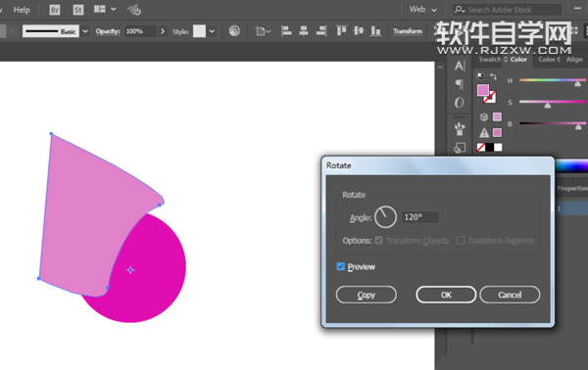Image resolution: width=588 pixels, height=370 pixels.
Task: Confirm rotation with the OK button
Action: coord(446,295)
